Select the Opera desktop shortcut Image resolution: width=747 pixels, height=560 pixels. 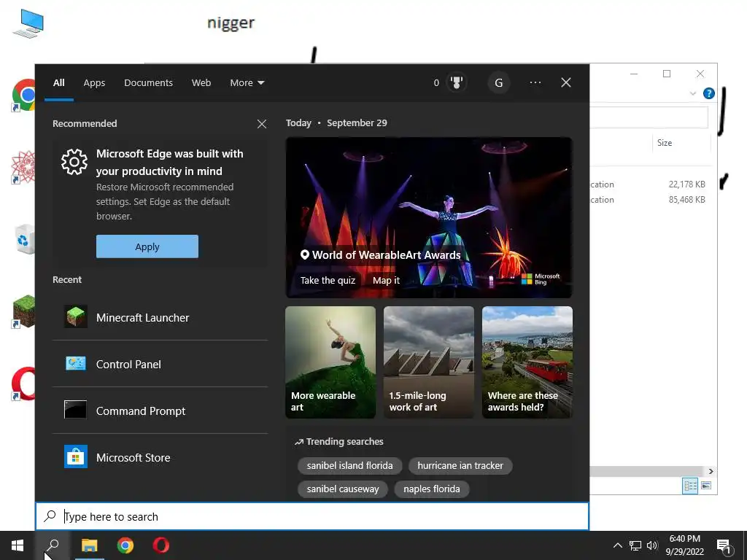(x=23, y=384)
